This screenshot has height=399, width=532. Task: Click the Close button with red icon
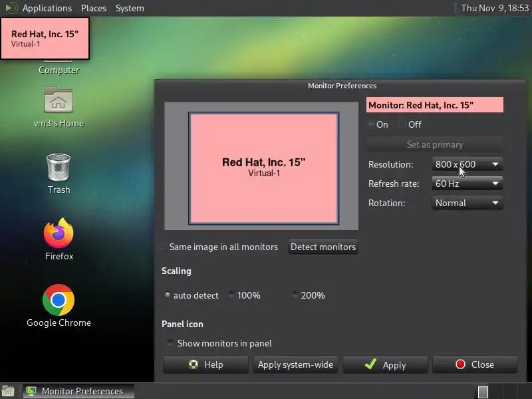pyautogui.click(x=475, y=364)
